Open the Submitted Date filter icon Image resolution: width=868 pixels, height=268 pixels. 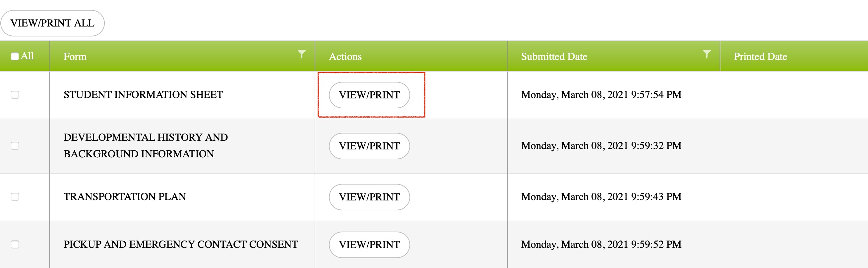(707, 54)
